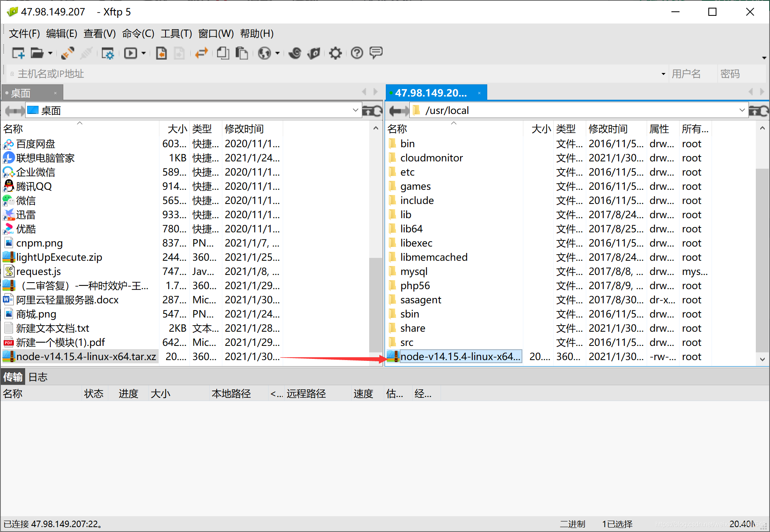Launch Xshell via the spiral shell icon
Image resolution: width=770 pixels, height=532 pixels.
(295, 53)
